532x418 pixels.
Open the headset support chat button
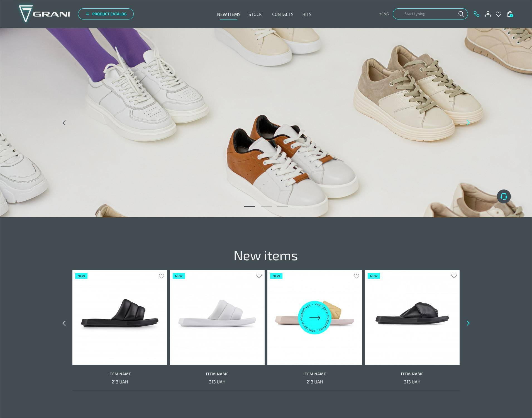tap(504, 196)
